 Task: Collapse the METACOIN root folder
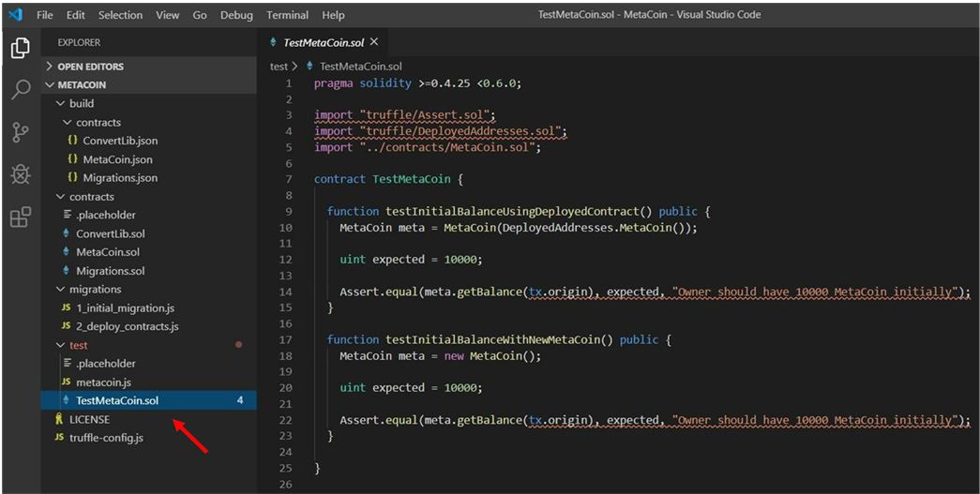pyautogui.click(x=82, y=85)
